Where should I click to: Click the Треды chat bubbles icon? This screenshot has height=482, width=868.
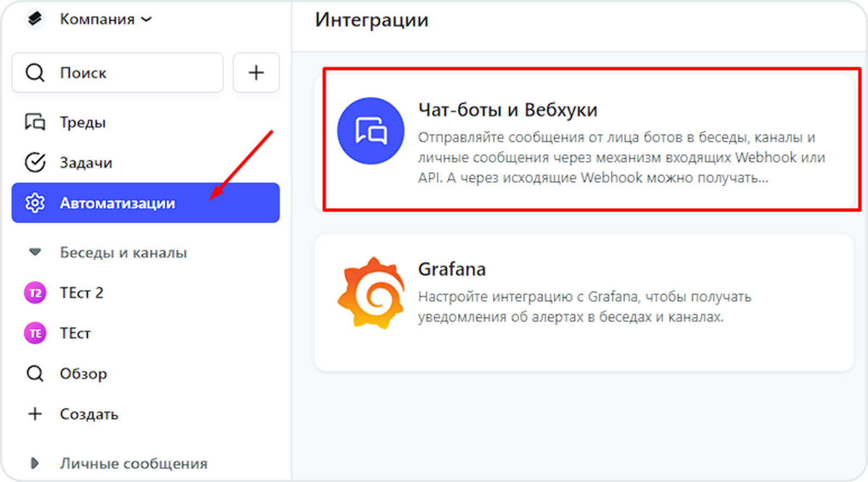[35, 123]
